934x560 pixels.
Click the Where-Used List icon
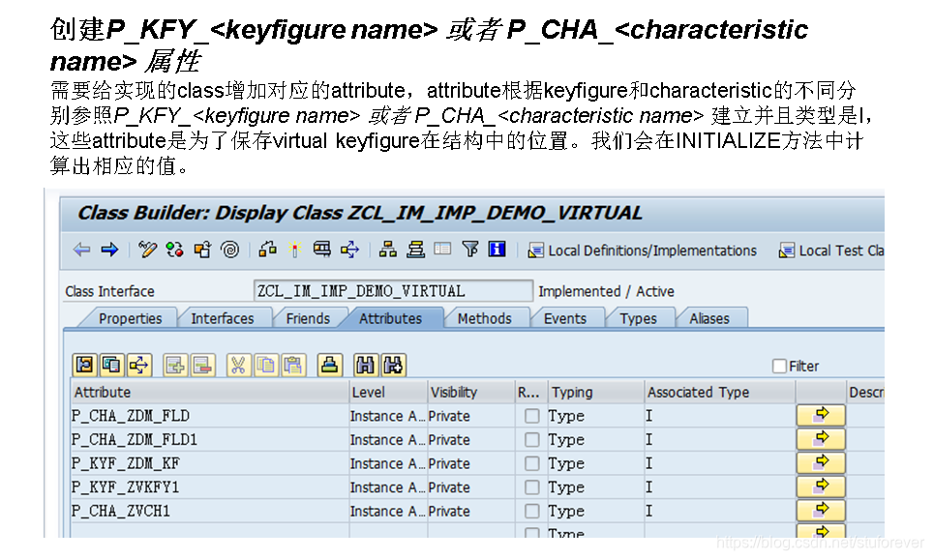click(267, 250)
